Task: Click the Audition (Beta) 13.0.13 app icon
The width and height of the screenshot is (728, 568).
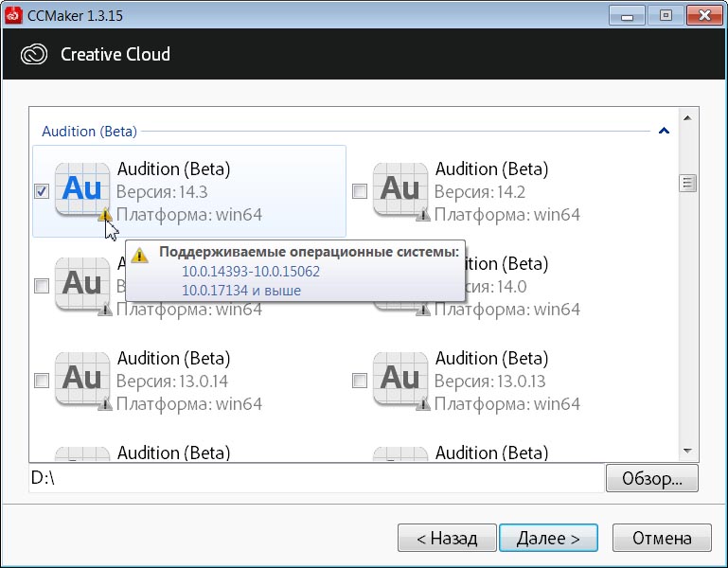Action: coord(400,378)
